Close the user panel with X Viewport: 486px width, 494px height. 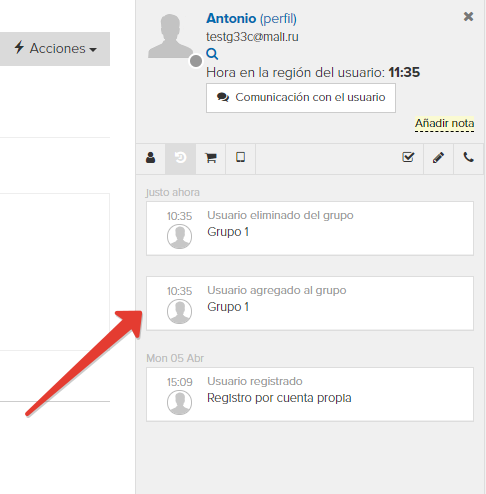468,16
